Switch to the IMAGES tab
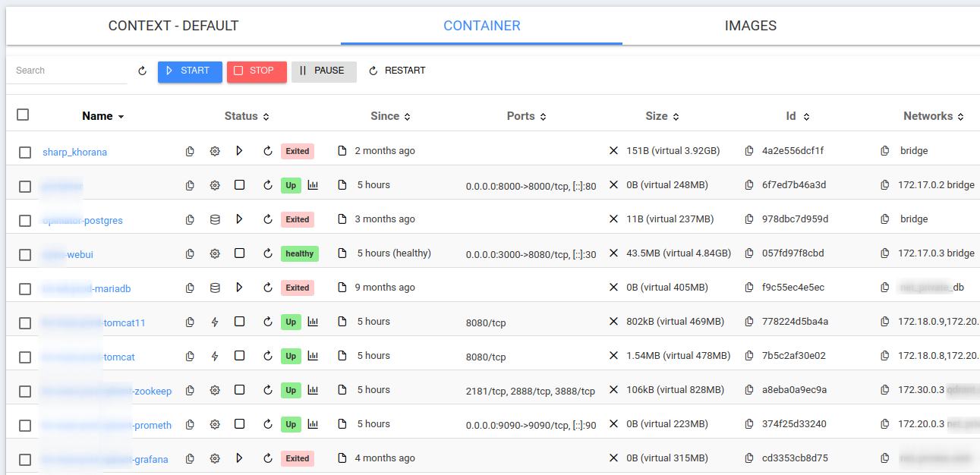 pos(750,26)
